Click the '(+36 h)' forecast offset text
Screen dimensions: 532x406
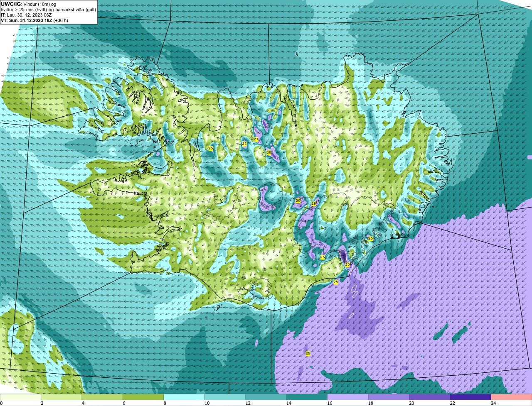pyautogui.click(x=61, y=20)
